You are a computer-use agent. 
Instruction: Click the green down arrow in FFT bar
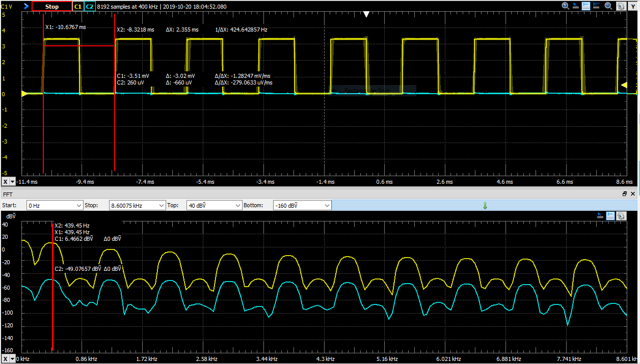coord(485,205)
